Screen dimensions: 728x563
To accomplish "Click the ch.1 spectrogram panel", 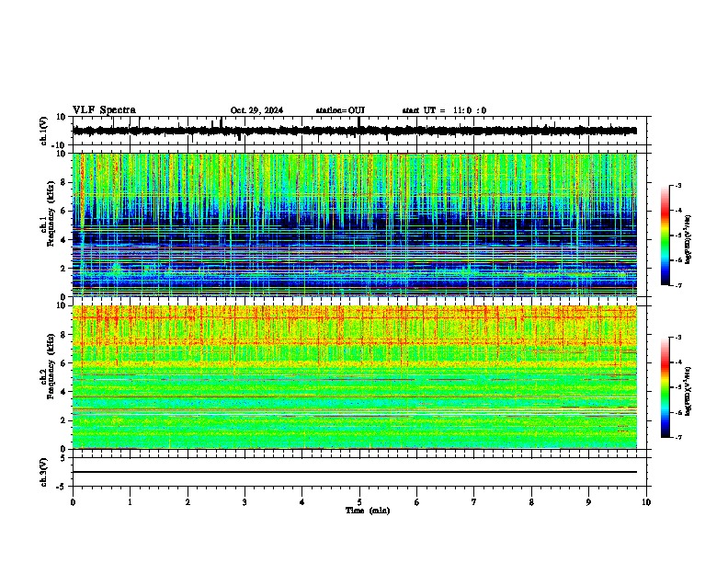I will [355, 224].
